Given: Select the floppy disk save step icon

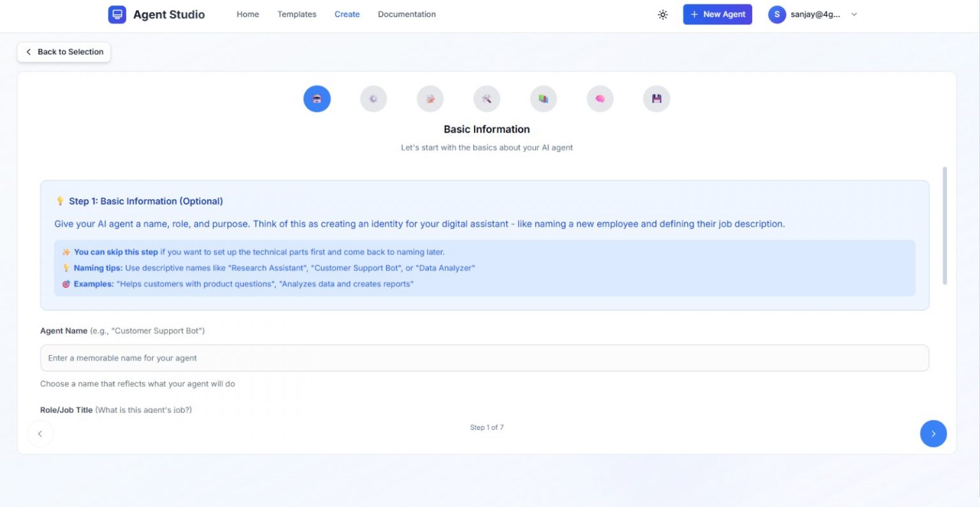Looking at the screenshot, I should pyautogui.click(x=657, y=98).
